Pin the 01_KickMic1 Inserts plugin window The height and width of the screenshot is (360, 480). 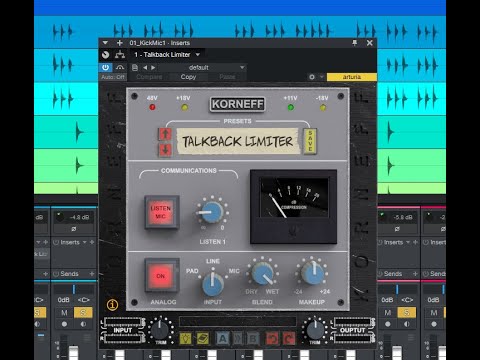pyautogui.click(x=355, y=43)
